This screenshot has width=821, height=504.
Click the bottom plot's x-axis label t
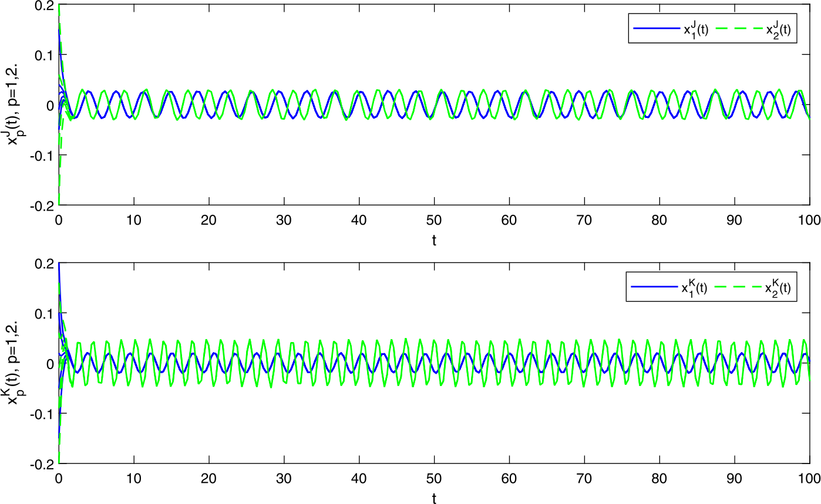pos(434,498)
